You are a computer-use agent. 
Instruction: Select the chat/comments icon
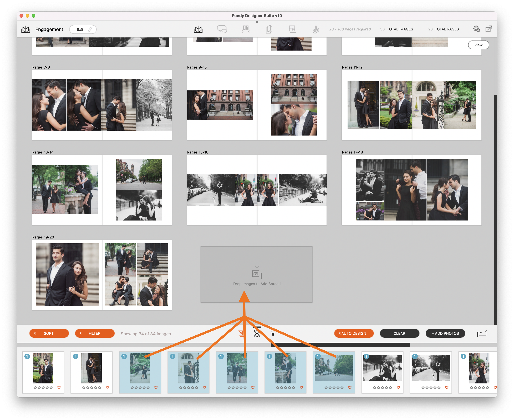(x=222, y=29)
